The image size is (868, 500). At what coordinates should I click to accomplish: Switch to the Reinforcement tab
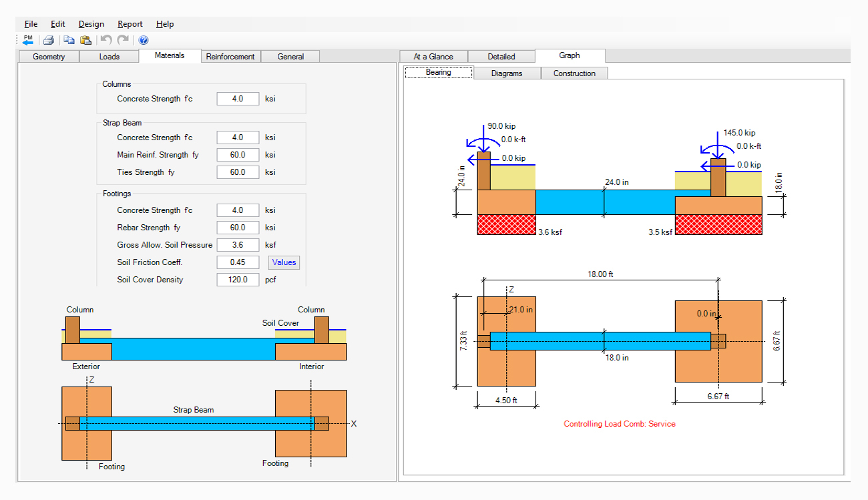click(x=230, y=57)
